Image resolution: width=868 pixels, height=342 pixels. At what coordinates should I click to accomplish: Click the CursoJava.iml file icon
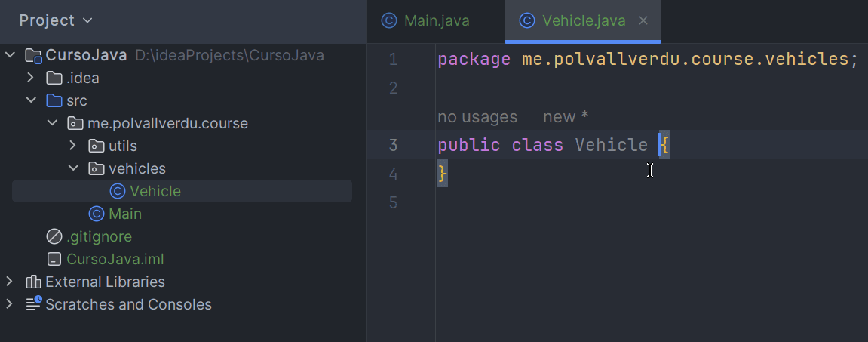(x=54, y=260)
